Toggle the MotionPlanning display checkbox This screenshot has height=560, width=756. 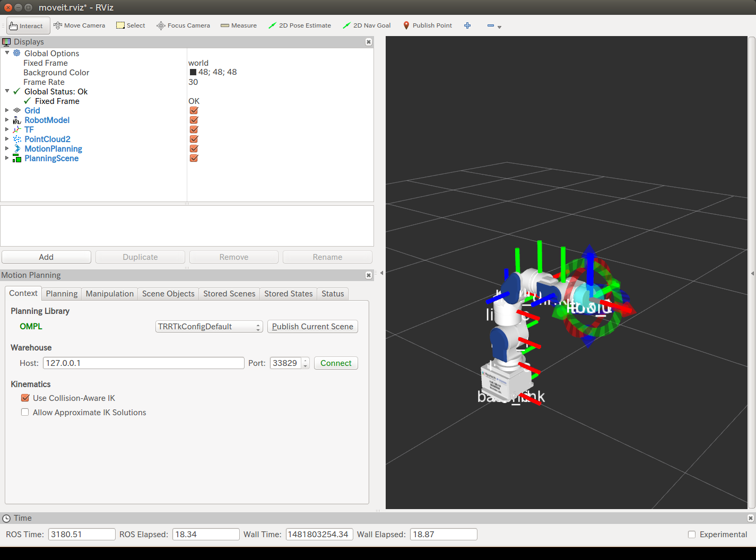click(194, 148)
